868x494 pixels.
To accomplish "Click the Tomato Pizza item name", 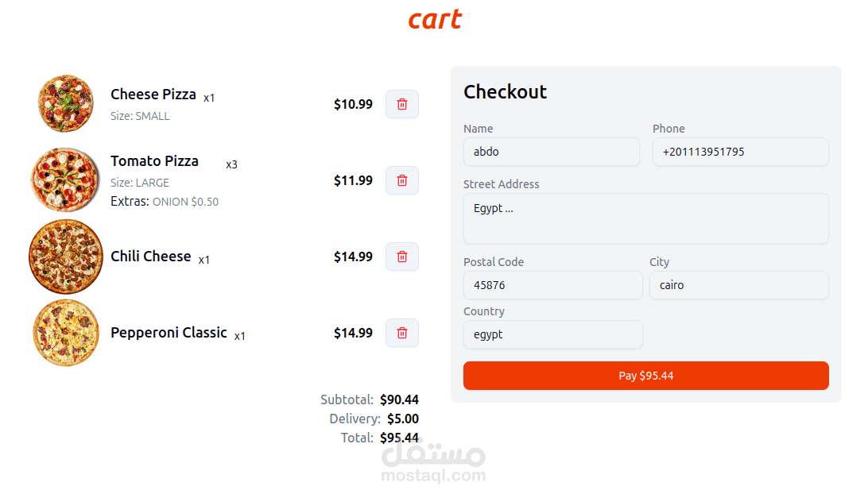I will 155,161.
